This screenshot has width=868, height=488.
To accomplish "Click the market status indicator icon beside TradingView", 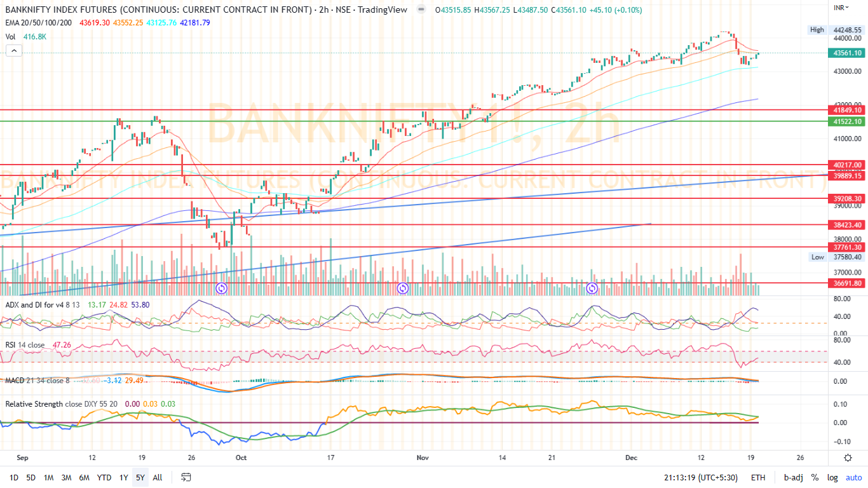I will [x=421, y=10].
